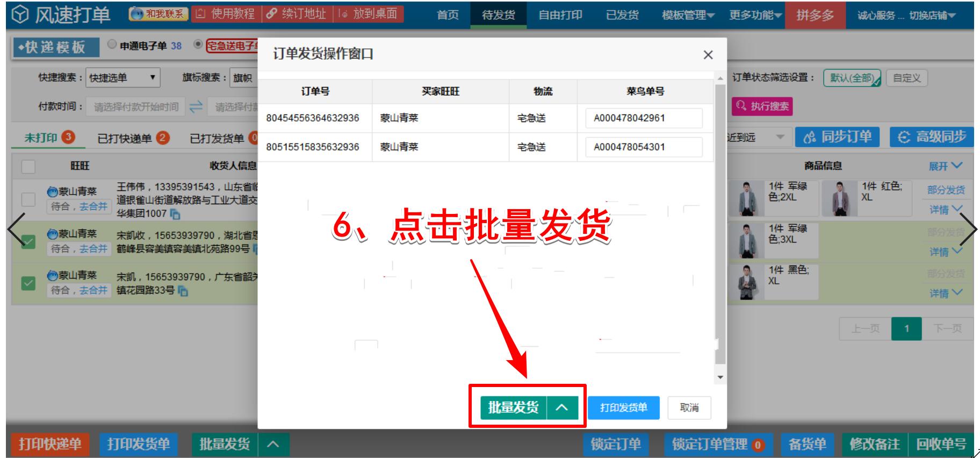Open 快捷选单 dropdown
Screen dimensions: 980x458
pos(123,78)
